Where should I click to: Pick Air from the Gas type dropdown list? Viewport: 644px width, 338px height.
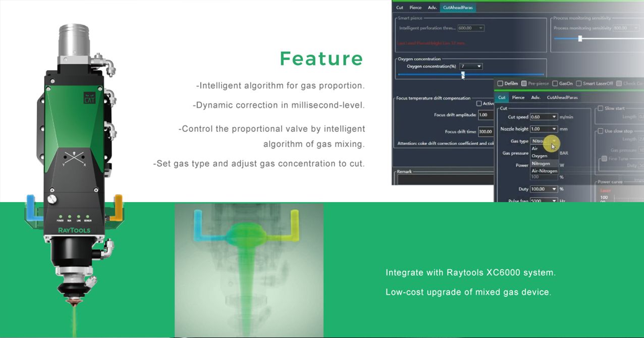(x=534, y=149)
